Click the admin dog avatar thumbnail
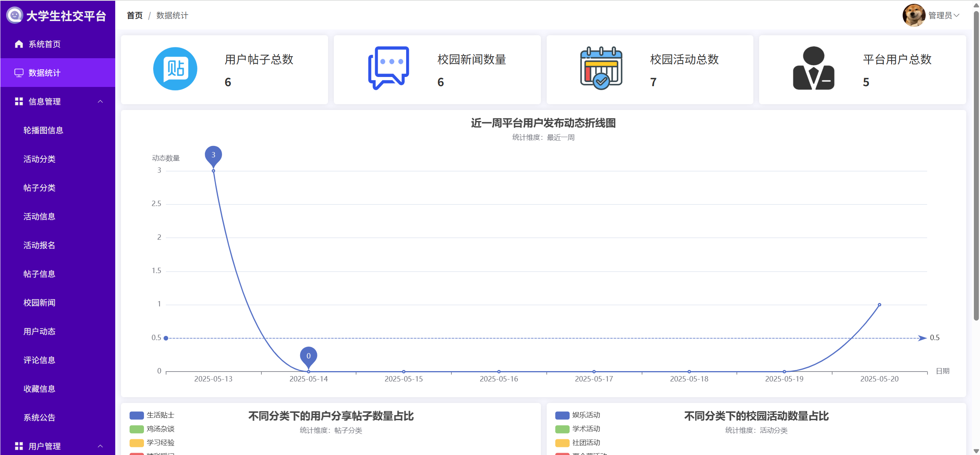980x455 pixels. pos(914,15)
